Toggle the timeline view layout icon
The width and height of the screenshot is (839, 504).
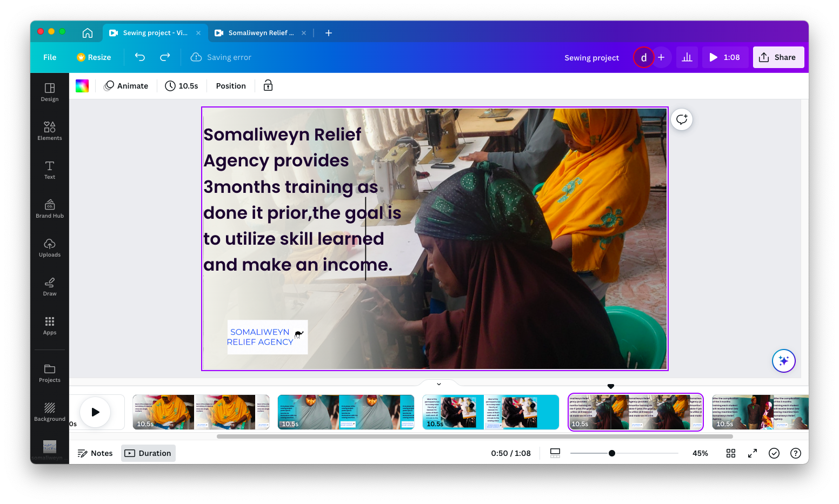pos(555,453)
